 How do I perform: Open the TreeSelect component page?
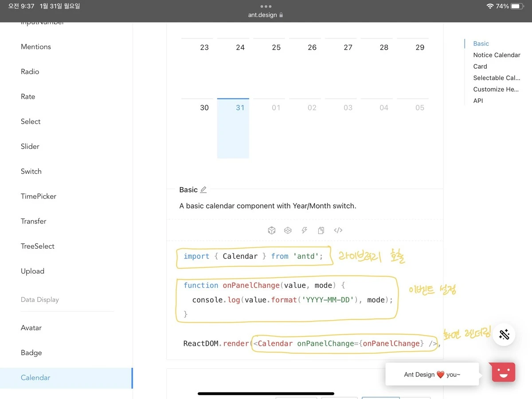38,246
